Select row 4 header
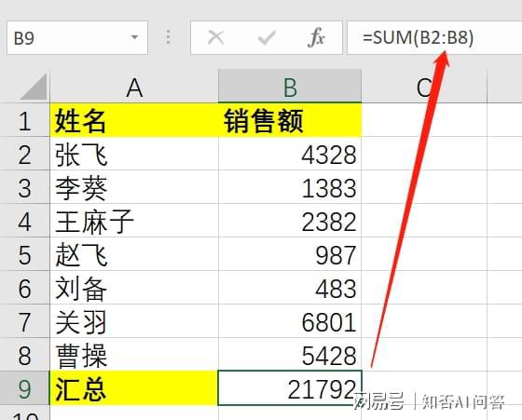The width and height of the screenshot is (522, 420). 24,221
